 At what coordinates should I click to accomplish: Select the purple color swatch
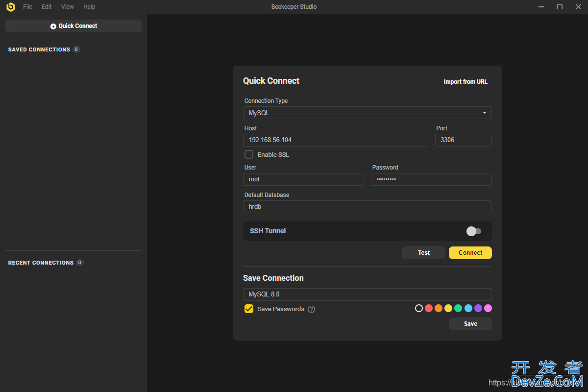click(478, 308)
